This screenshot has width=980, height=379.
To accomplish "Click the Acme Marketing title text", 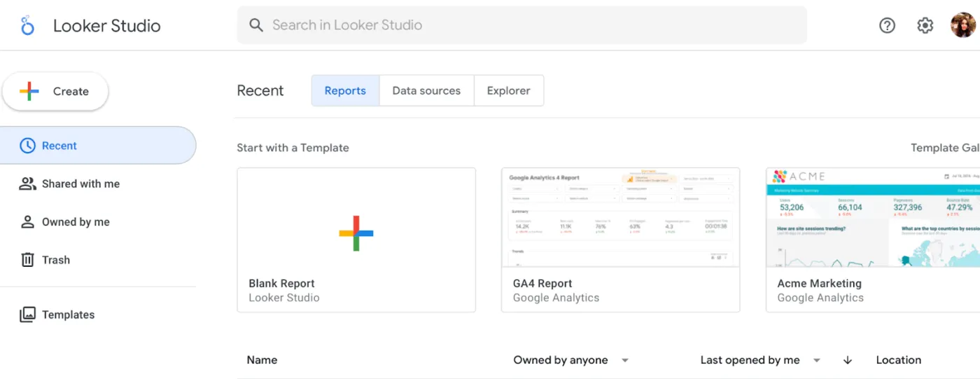I will (819, 284).
